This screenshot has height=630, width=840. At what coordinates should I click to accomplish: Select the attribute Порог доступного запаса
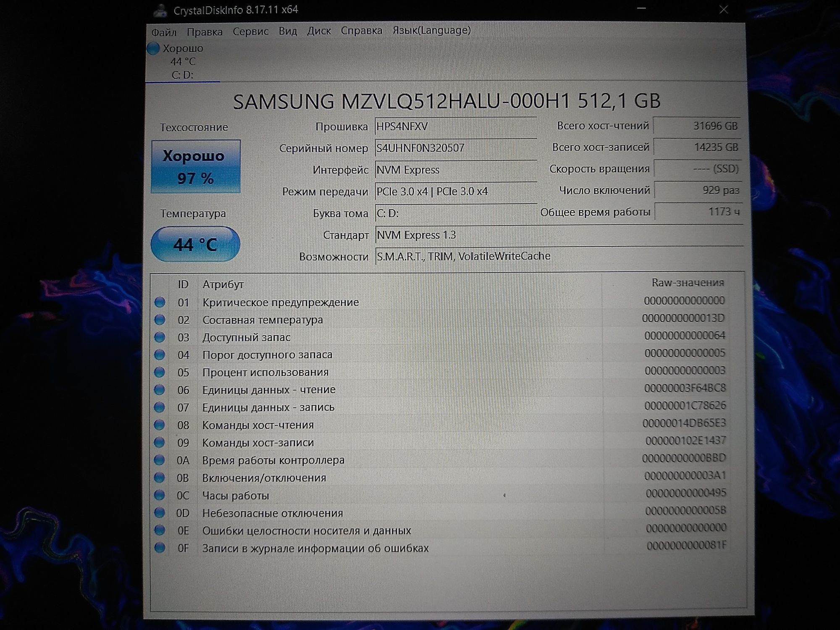(x=267, y=355)
